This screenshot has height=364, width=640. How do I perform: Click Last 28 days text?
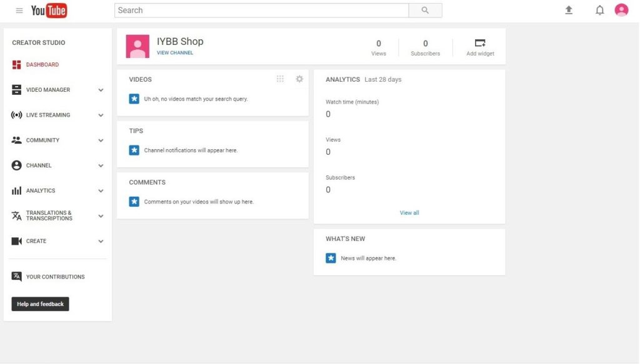coord(383,79)
